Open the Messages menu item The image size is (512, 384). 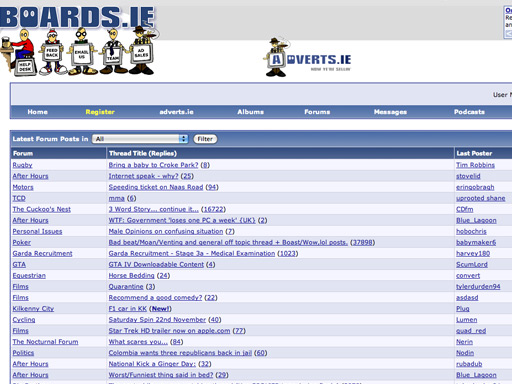click(x=390, y=112)
